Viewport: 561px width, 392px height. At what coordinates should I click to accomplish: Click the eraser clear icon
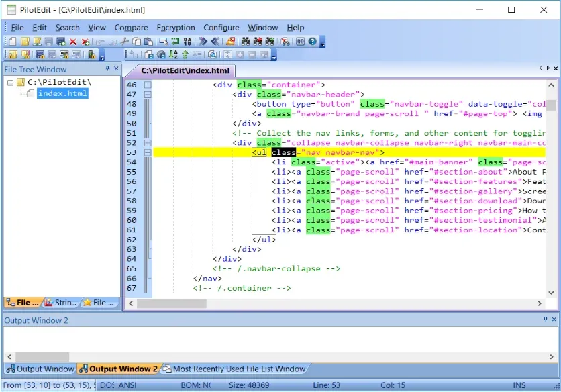click(231, 42)
